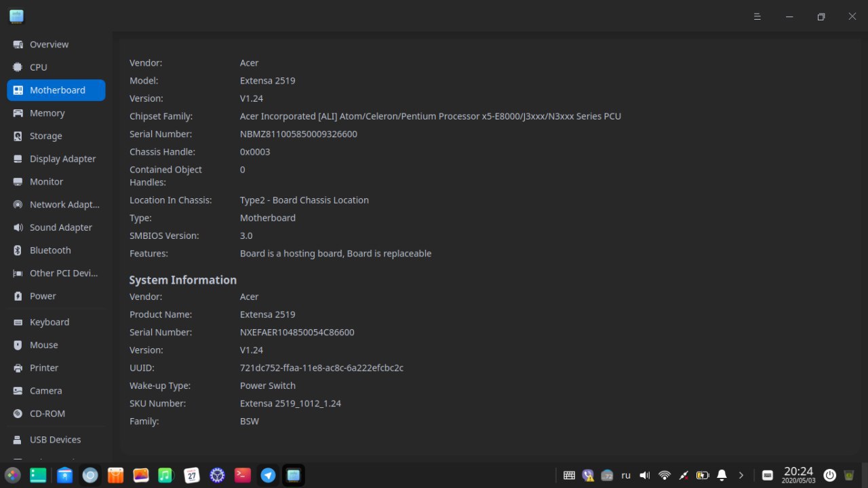Open the Wi-Fi network tray icon
The width and height of the screenshot is (868, 488).
(665, 475)
